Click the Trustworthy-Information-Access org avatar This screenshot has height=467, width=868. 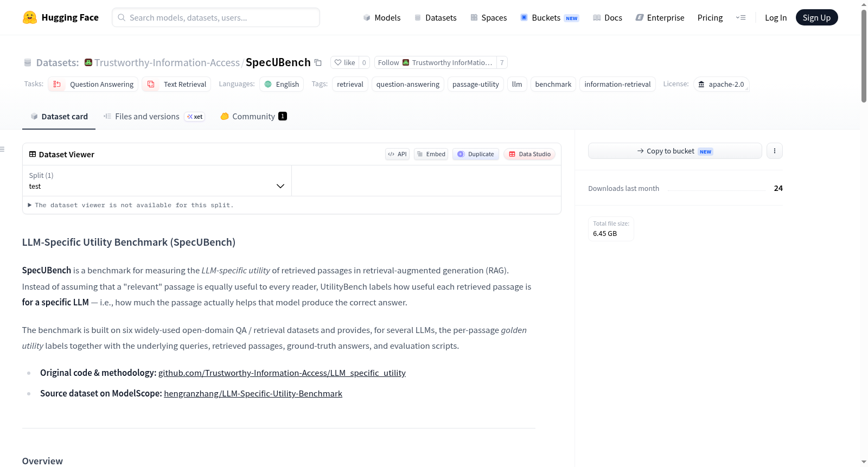pyautogui.click(x=88, y=62)
